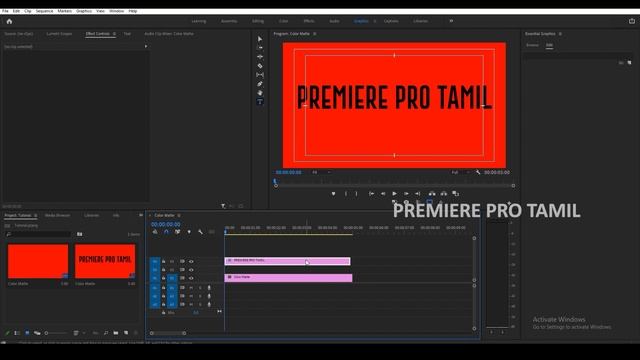Go to Out point in Program monitor
The image size is (640, 360).
pos(418,193)
